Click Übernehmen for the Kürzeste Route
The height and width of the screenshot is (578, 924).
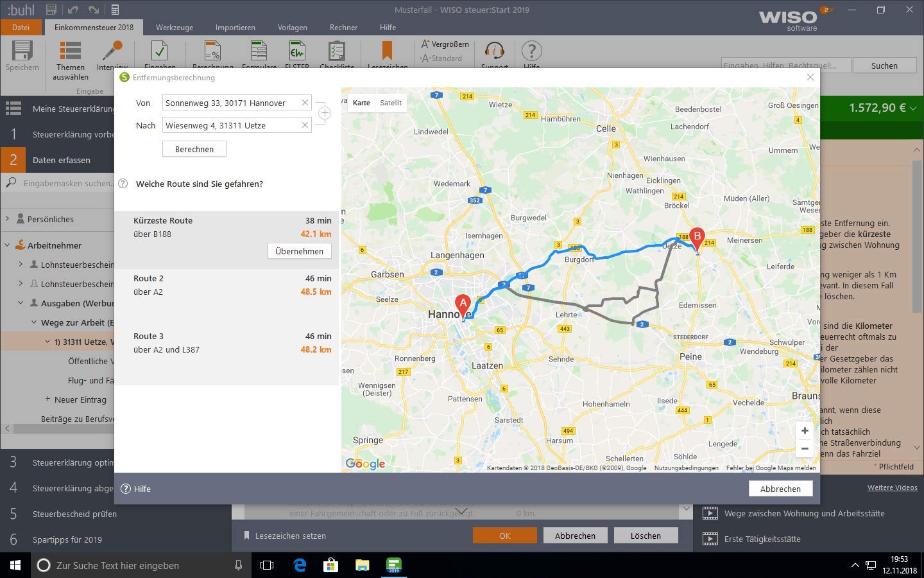(299, 251)
